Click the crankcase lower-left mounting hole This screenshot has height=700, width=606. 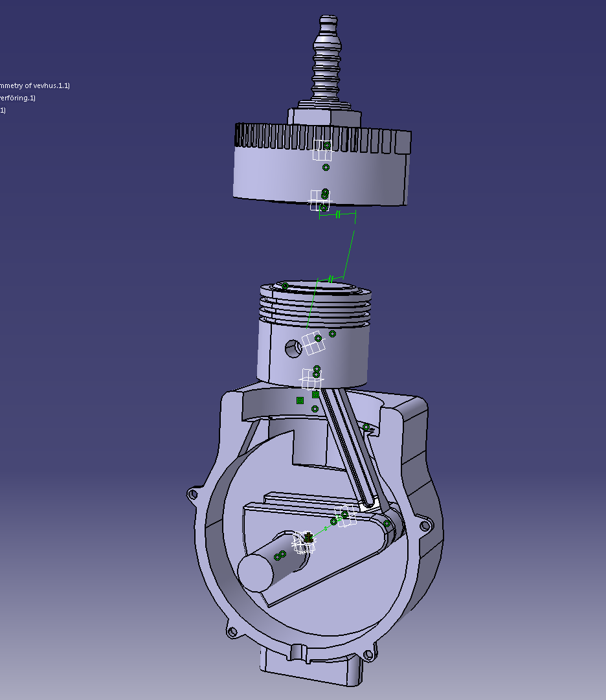232,632
